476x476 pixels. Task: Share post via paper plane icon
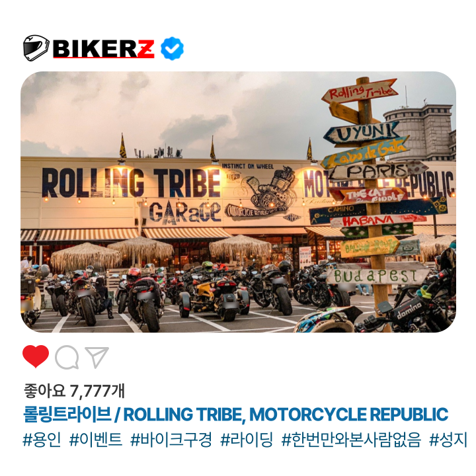pos(97,357)
